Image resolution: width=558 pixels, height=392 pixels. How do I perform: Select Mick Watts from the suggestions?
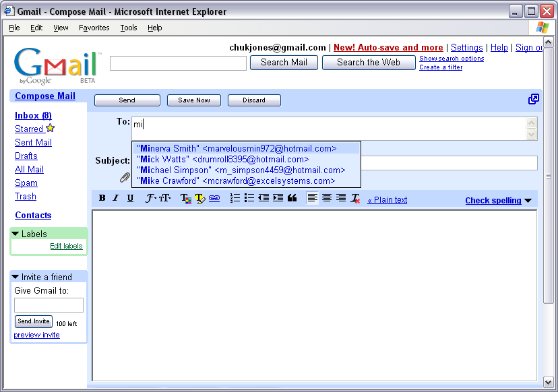point(246,159)
